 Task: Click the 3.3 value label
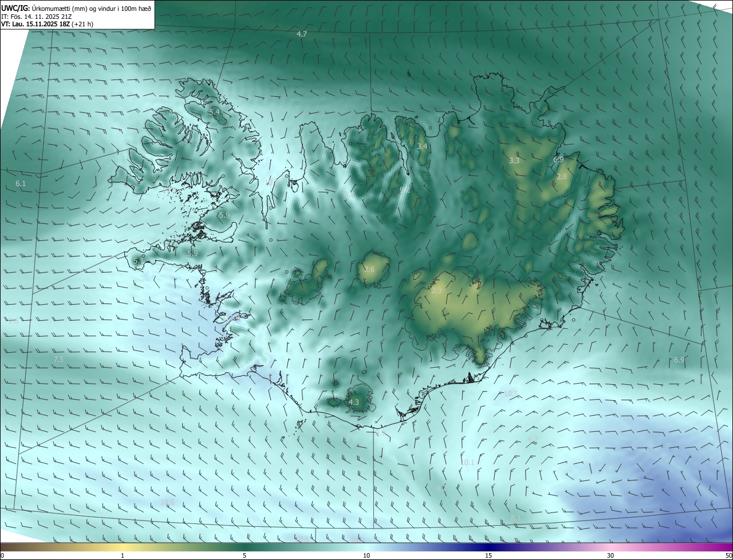[514, 160]
